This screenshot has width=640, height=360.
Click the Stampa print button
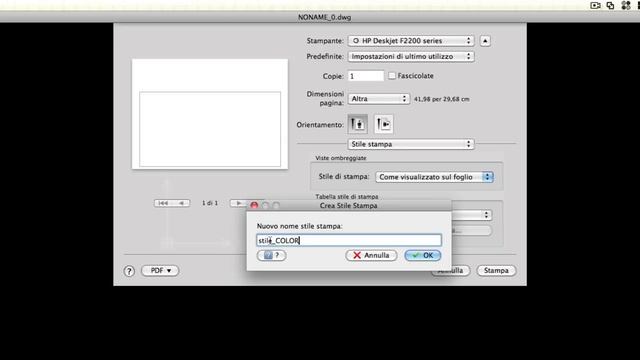point(496,271)
